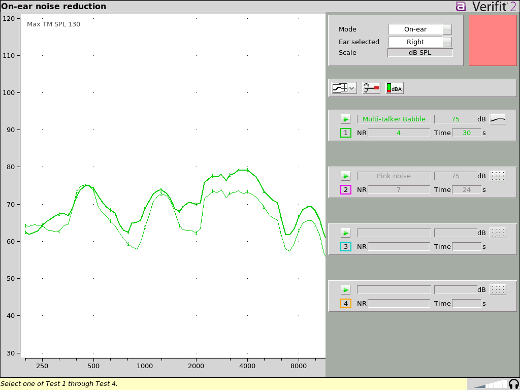Adjust the volume level indicator bars

tap(490, 385)
